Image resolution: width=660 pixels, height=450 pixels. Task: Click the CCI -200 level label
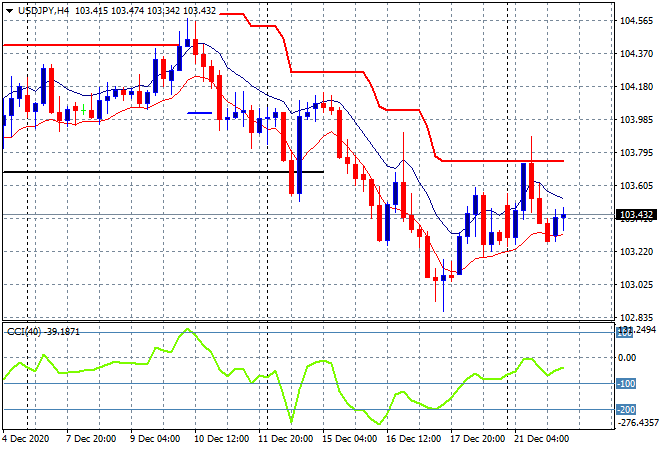(626, 410)
